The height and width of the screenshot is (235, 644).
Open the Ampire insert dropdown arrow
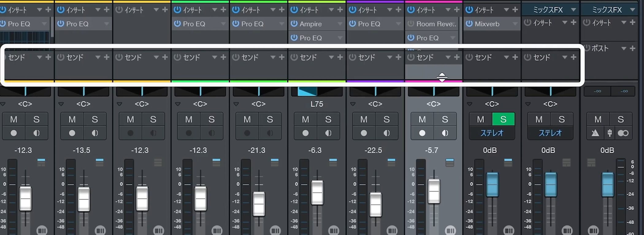(340, 24)
